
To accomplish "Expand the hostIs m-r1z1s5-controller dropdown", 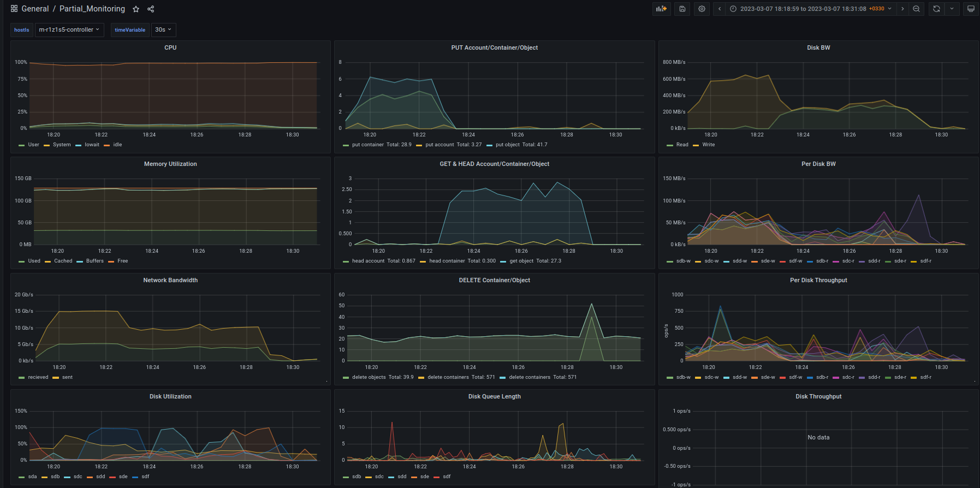I will 69,30.
